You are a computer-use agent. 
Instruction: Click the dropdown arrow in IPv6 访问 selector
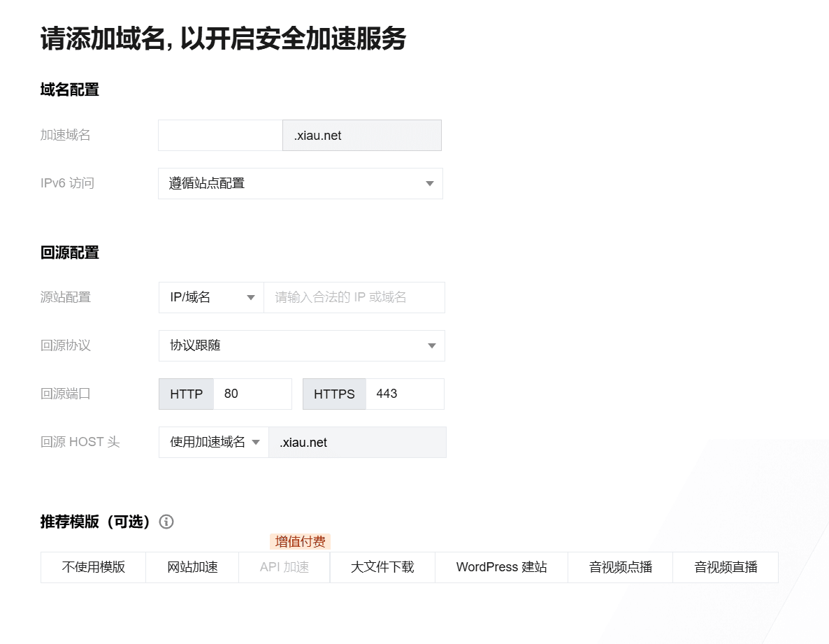(x=430, y=184)
